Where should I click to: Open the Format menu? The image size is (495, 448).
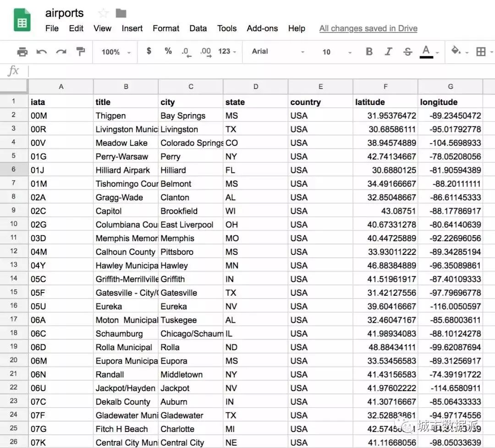click(166, 28)
